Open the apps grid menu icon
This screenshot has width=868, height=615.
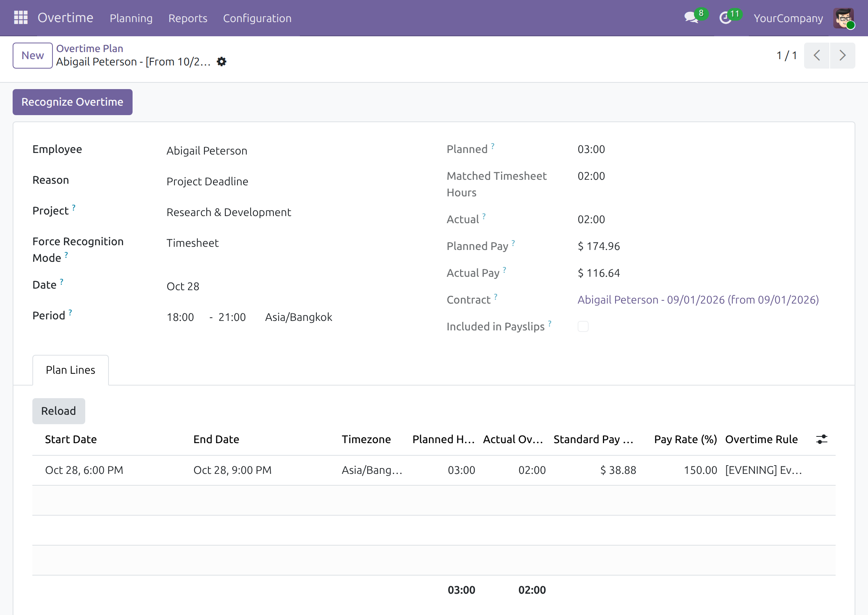pos(21,18)
